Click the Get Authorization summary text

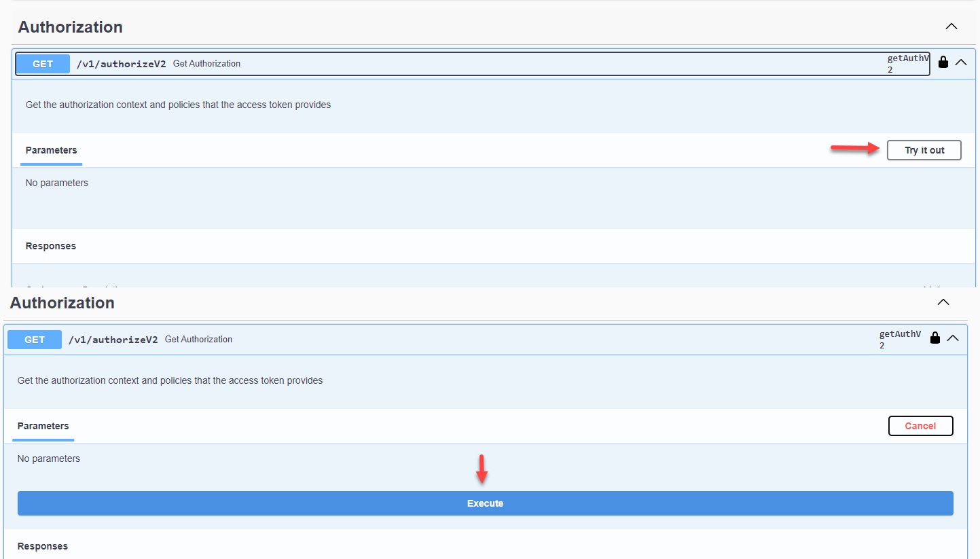pos(206,63)
